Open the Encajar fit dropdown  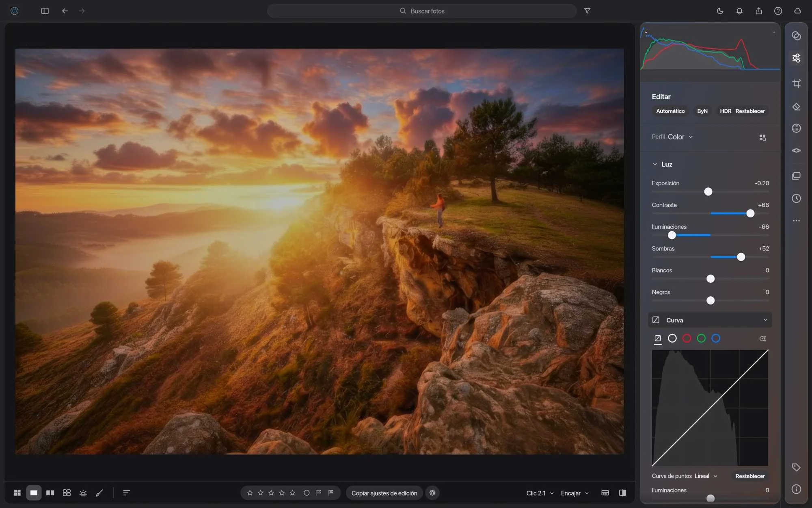[574, 493]
